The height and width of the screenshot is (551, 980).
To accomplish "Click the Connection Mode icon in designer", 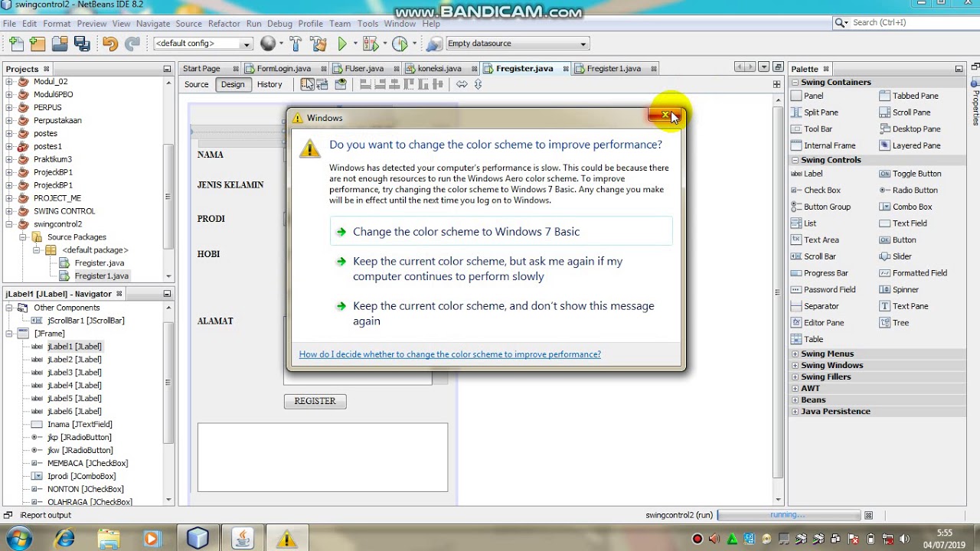I will click(x=322, y=84).
